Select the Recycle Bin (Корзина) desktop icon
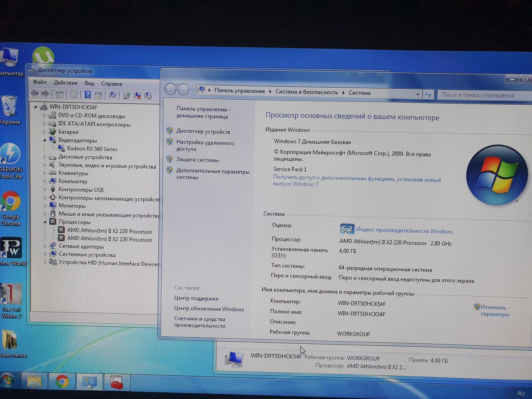This screenshot has width=532, height=399. coord(10,110)
